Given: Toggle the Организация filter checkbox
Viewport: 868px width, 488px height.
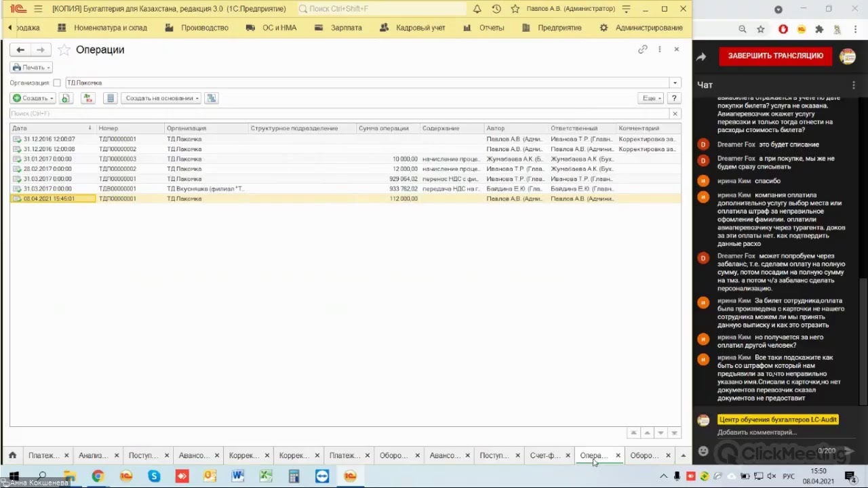Looking at the screenshot, I should click(x=57, y=83).
